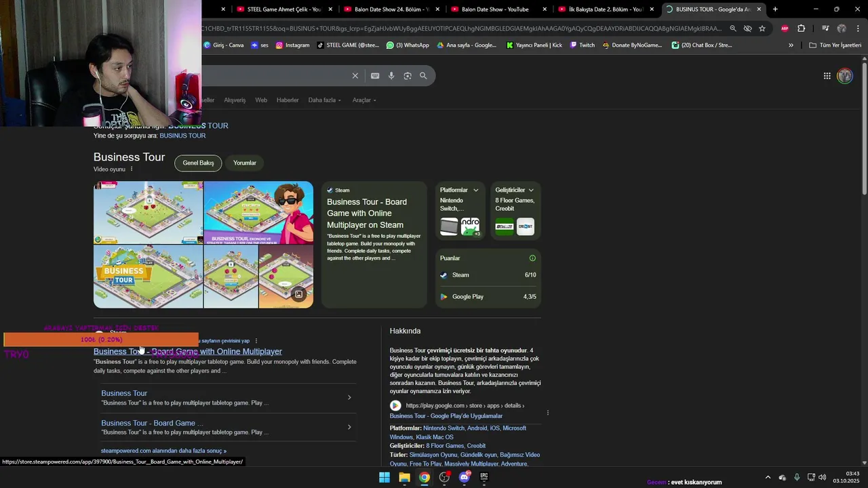The height and width of the screenshot is (488, 868).
Task: Open the Daha fazla dropdown
Action: click(325, 100)
